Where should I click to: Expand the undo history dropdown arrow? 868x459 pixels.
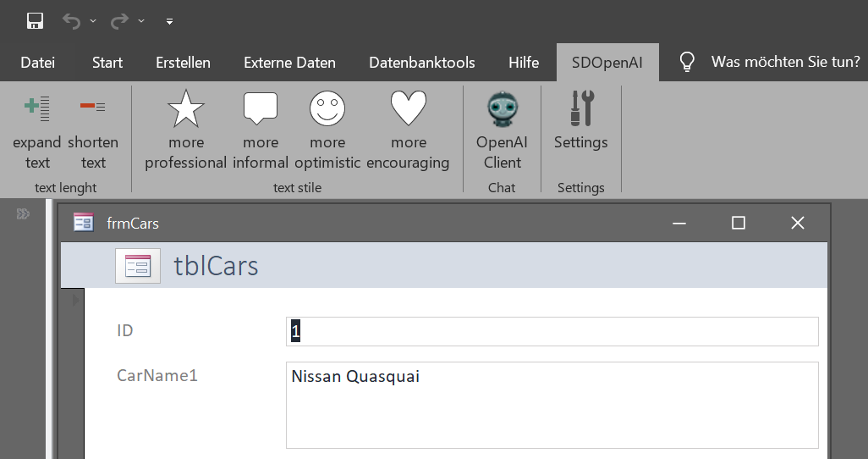pos(93,21)
